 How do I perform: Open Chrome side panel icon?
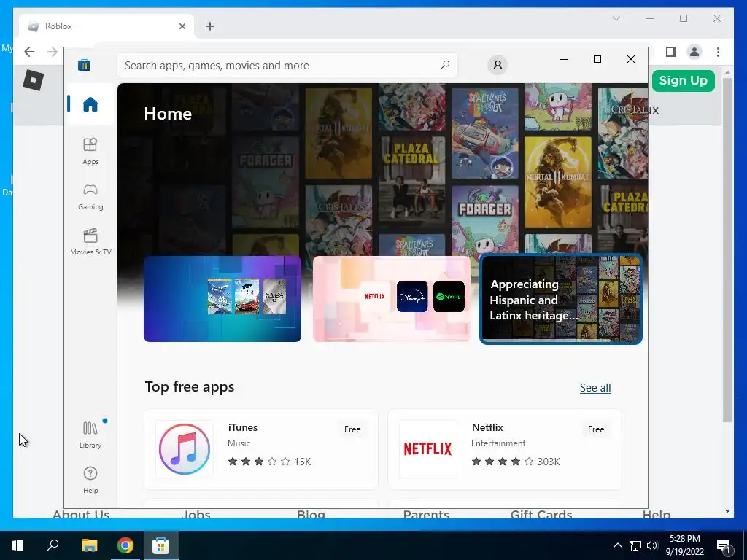pyautogui.click(x=671, y=52)
